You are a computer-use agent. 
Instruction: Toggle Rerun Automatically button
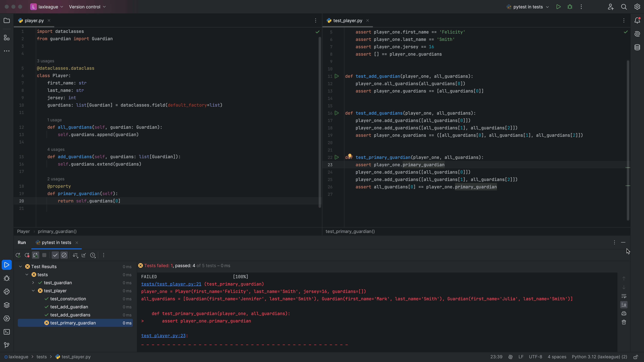[36, 255]
